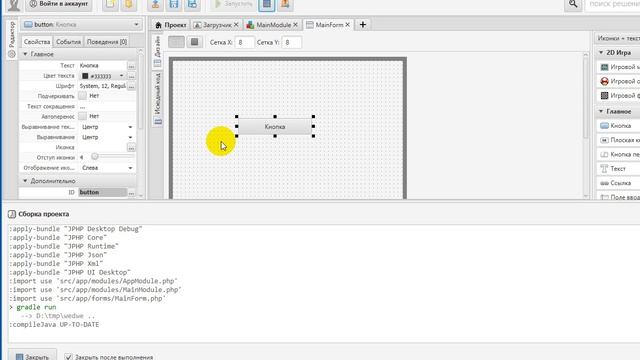Select Кнопка переключатель component in the palette

tap(618, 155)
